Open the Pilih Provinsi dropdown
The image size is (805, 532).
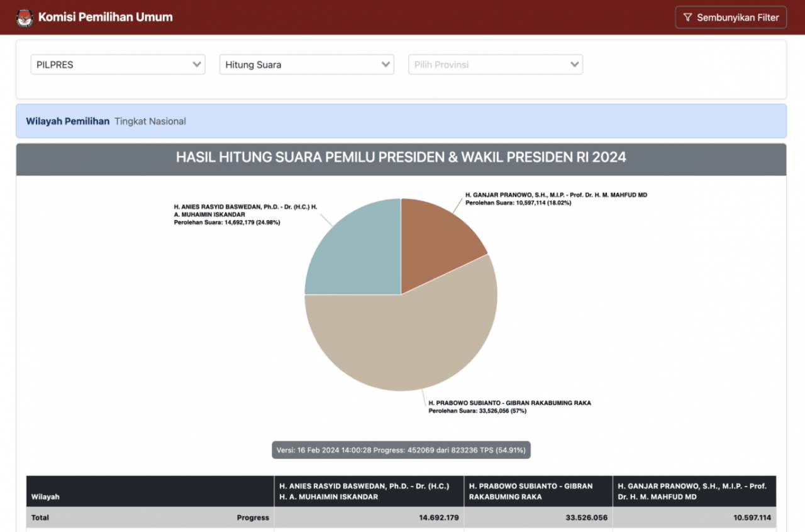point(495,65)
